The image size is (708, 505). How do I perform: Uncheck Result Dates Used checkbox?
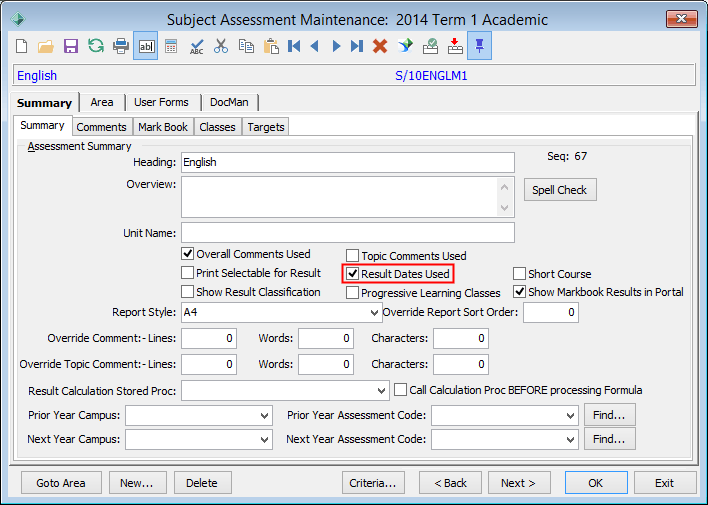352,274
